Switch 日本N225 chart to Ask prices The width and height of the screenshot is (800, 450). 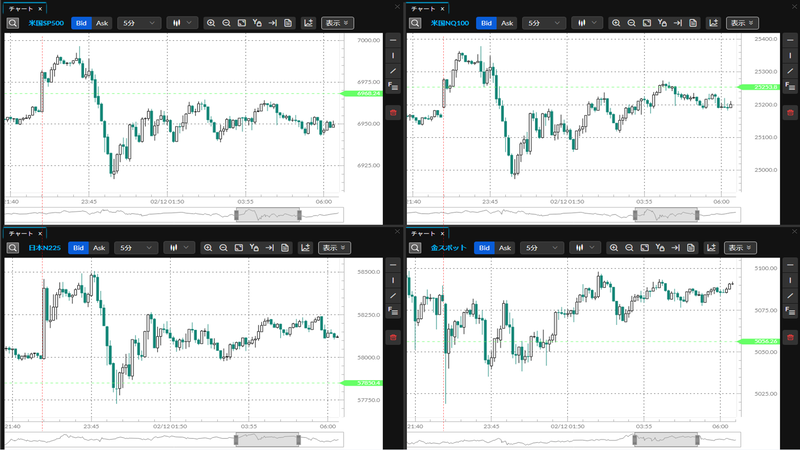(99, 248)
